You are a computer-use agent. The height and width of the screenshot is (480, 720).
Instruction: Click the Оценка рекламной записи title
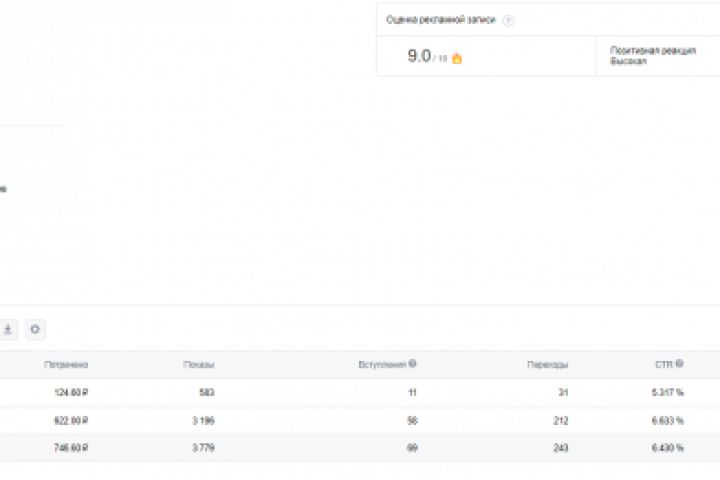point(441,21)
